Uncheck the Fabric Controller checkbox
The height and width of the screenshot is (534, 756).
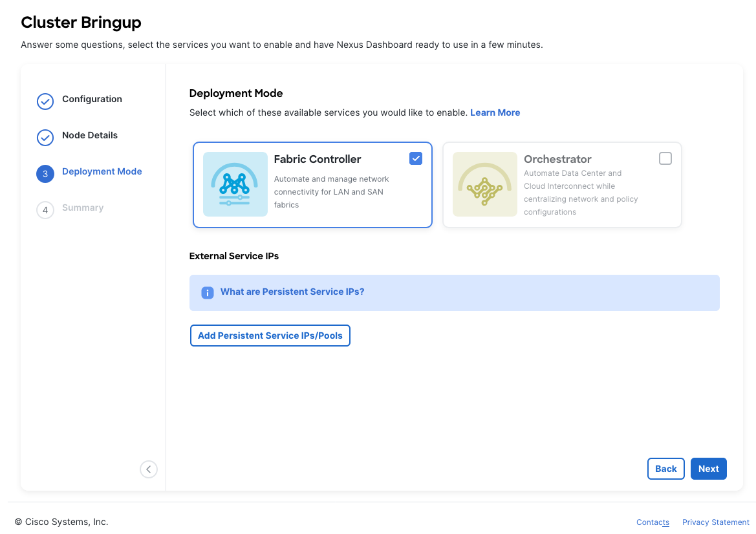[x=416, y=158]
